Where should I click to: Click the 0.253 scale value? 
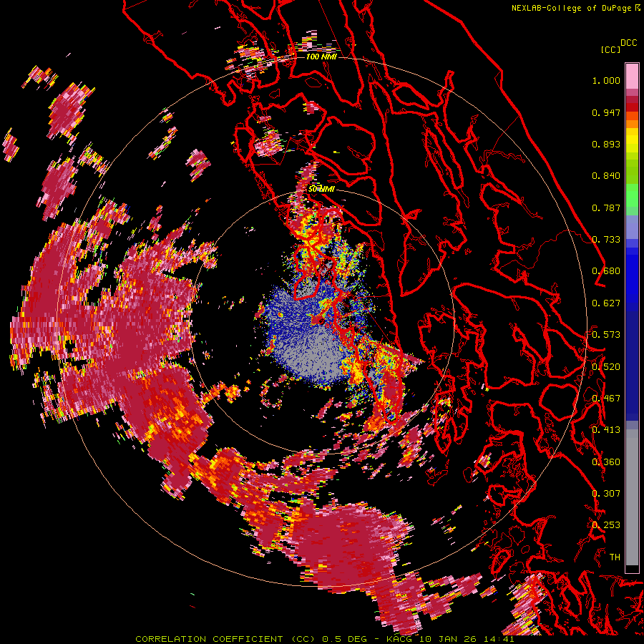tap(606, 525)
